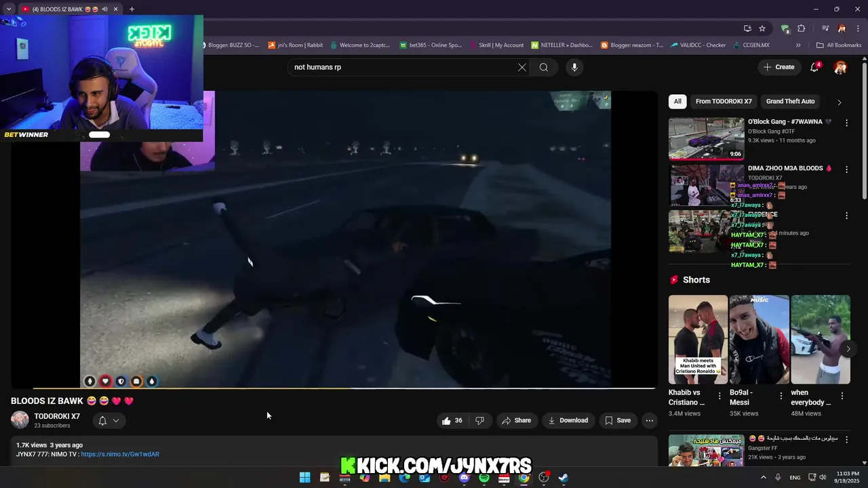The image size is (868, 488).
Task: Open options for O'Block Gang video
Action: pos(846,123)
